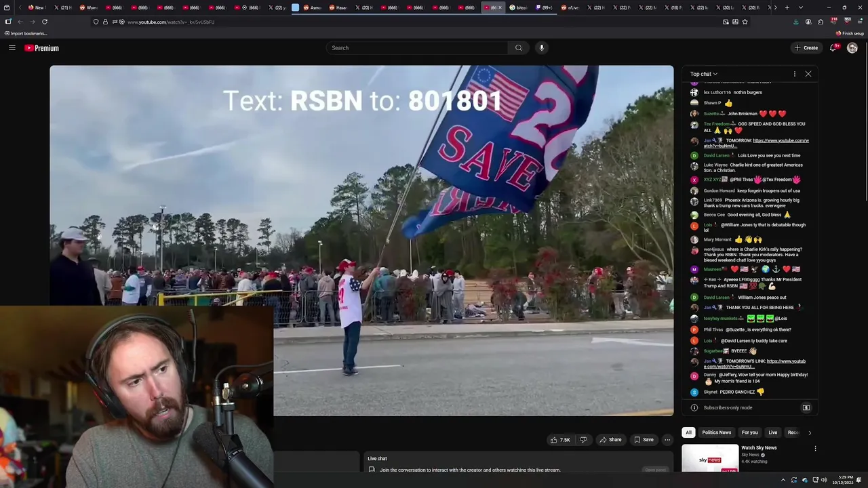Screen dimensions: 868x488
Task: Click the RSBN rally video player
Action: click(x=361, y=240)
